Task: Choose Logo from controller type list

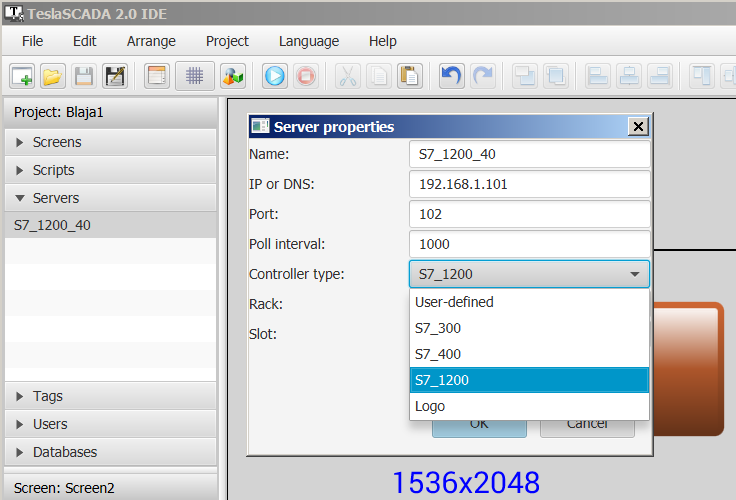Action: 529,406
